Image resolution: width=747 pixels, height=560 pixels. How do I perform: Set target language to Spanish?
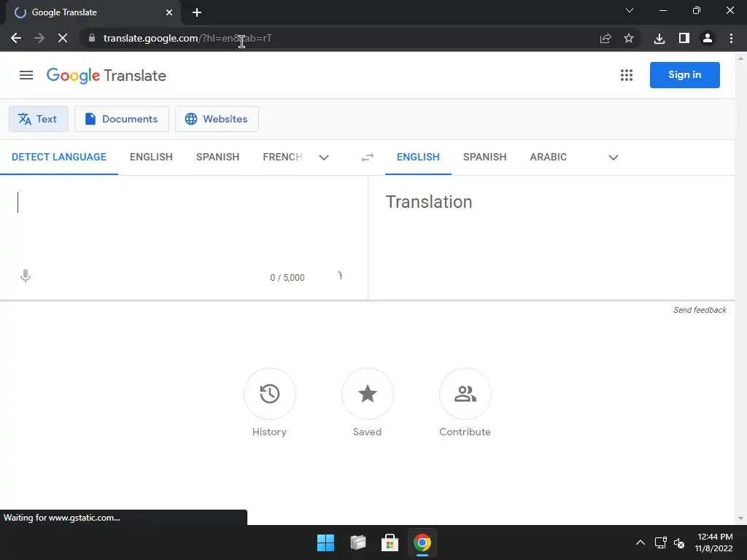[x=485, y=157]
